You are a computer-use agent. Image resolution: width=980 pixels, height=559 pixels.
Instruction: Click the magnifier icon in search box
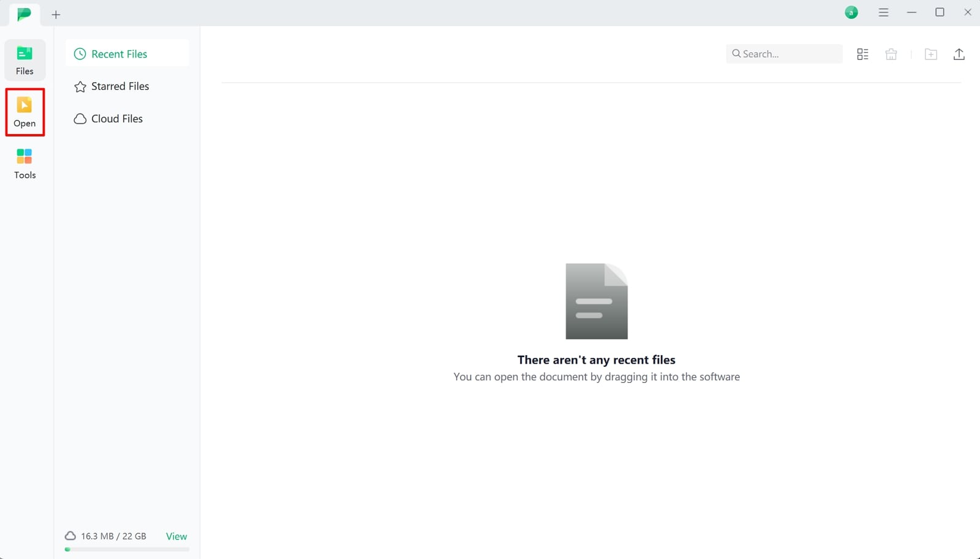736,54
